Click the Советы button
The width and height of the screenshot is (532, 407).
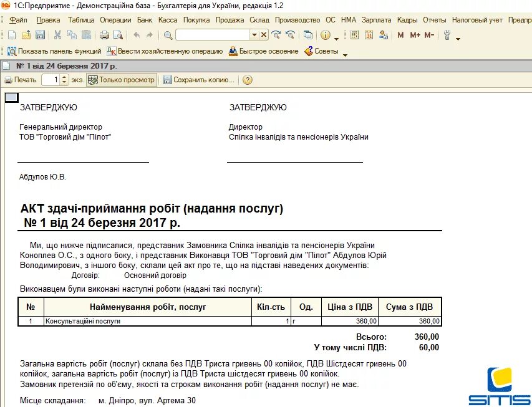pyautogui.click(x=322, y=51)
